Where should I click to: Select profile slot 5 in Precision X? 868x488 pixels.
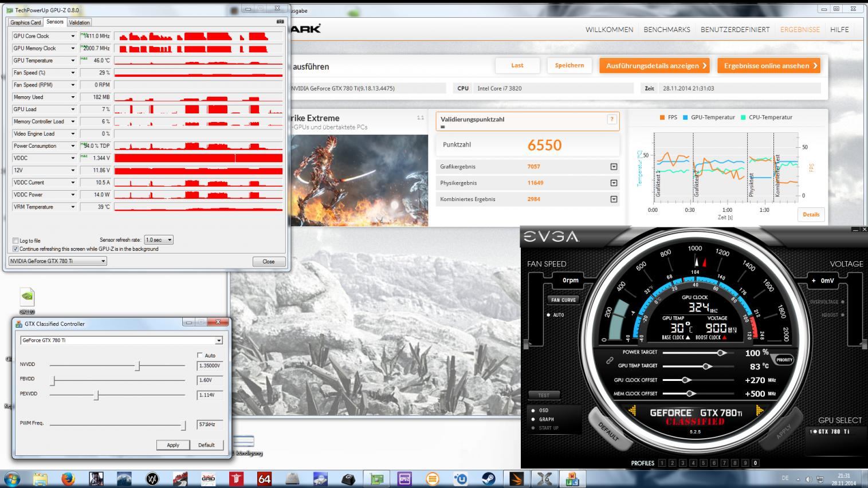pyautogui.click(x=704, y=463)
